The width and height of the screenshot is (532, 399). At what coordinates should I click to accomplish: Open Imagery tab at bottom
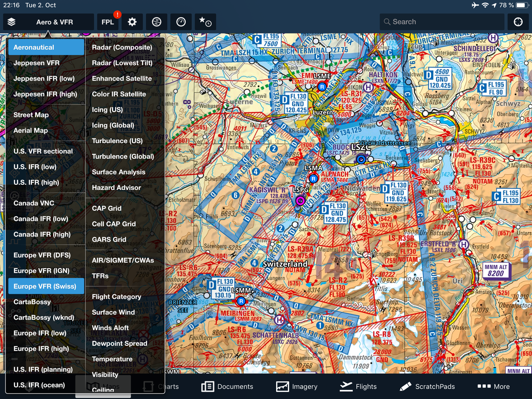(297, 386)
